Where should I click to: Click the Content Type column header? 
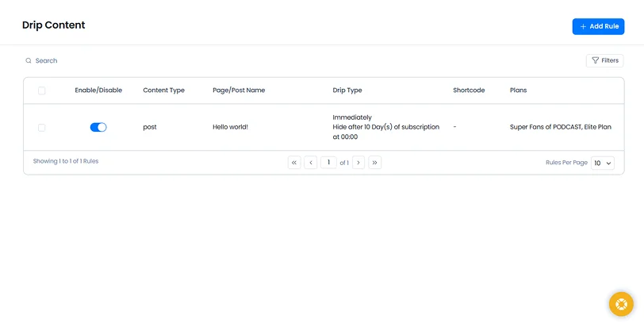point(163,90)
